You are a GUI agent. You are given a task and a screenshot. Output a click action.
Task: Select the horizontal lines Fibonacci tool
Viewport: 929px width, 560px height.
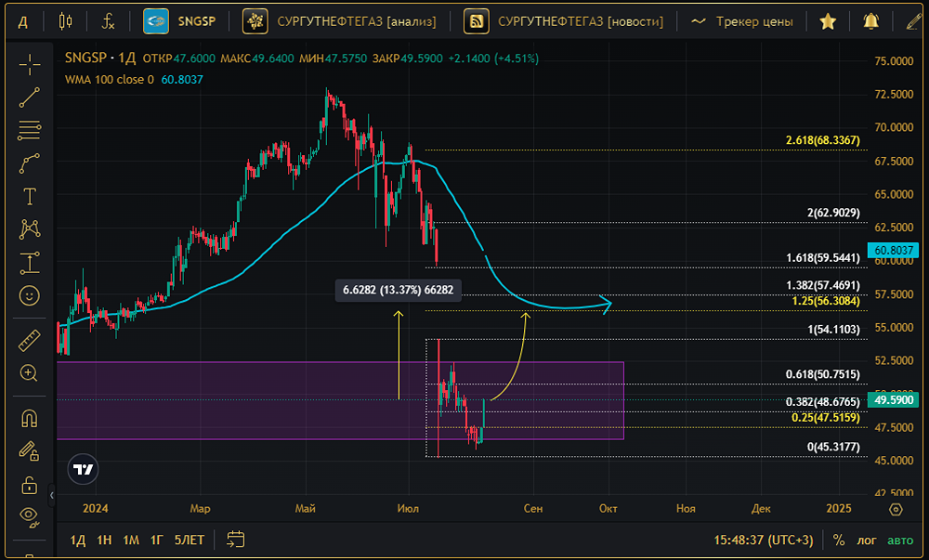pos(30,130)
